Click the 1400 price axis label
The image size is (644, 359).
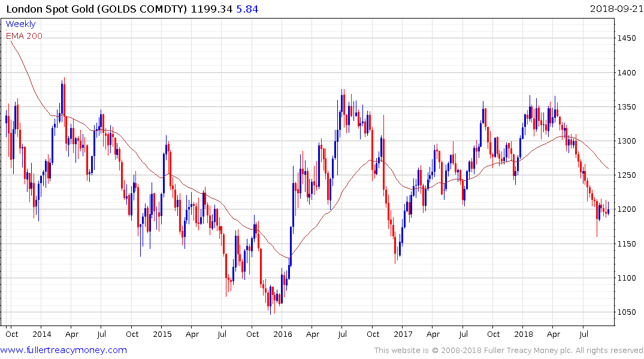pos(627,72)
